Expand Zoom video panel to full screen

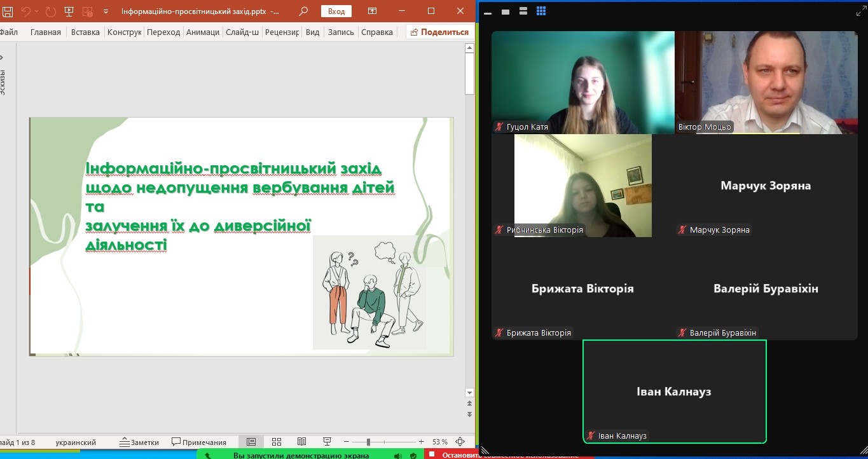click(x=861, y=11)
